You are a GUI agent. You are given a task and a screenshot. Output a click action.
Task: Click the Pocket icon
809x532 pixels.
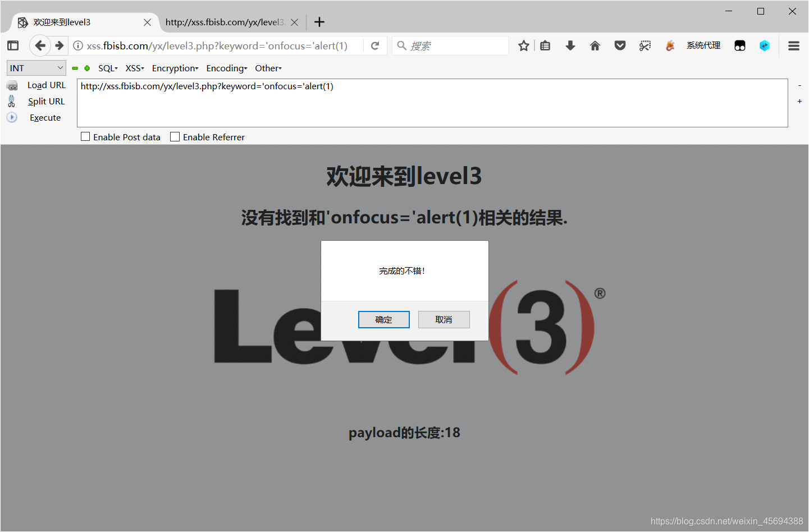coord(620,45)
